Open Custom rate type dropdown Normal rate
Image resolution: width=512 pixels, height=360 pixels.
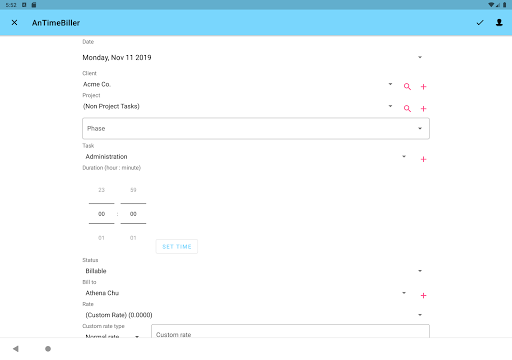pos(112,335)
